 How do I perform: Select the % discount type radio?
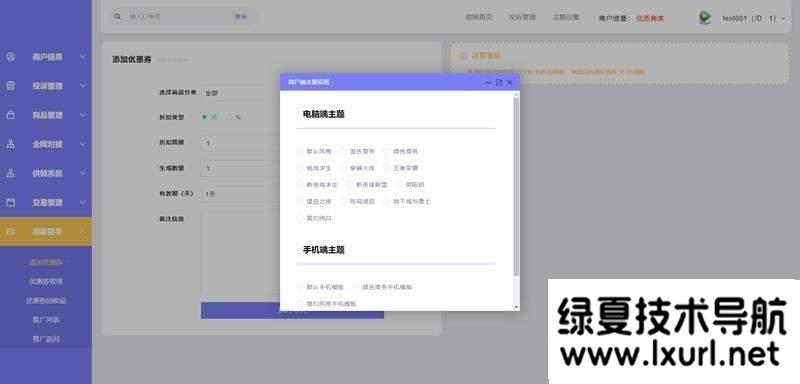(x=229, y=117)
